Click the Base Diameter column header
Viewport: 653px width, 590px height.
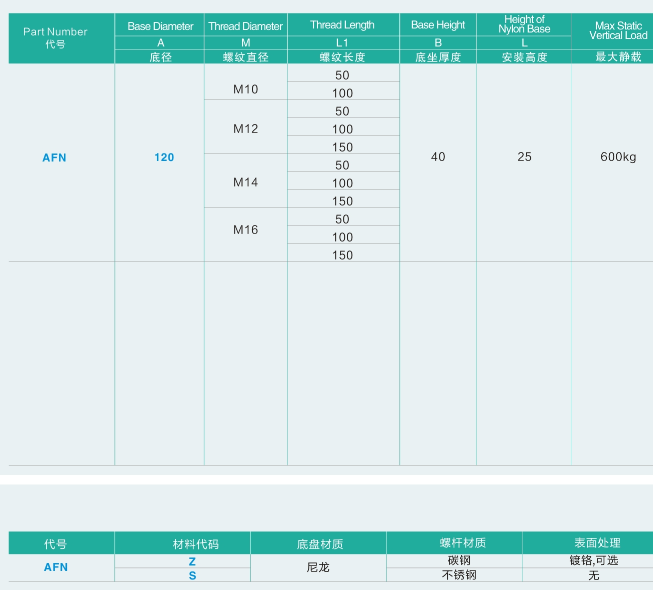(x=160, y=26)
